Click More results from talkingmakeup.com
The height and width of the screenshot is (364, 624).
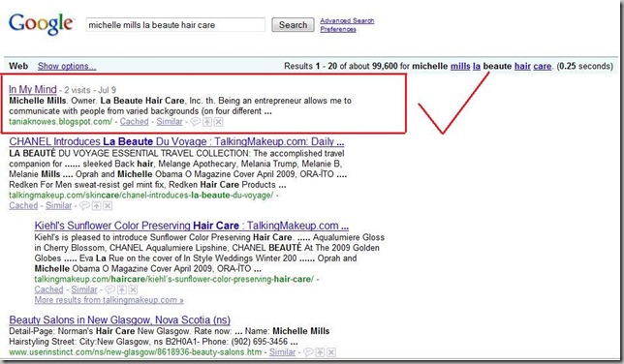(x=109, y=300)
